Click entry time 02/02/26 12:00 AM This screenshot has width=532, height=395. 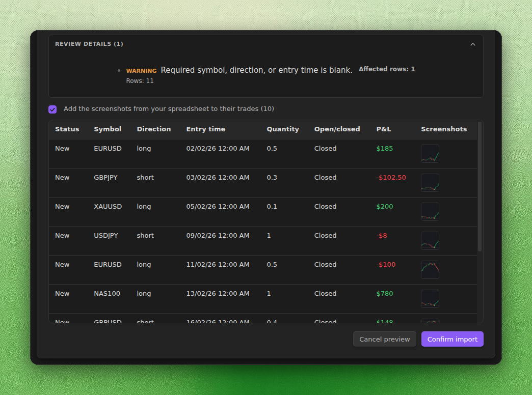[218, 149]
